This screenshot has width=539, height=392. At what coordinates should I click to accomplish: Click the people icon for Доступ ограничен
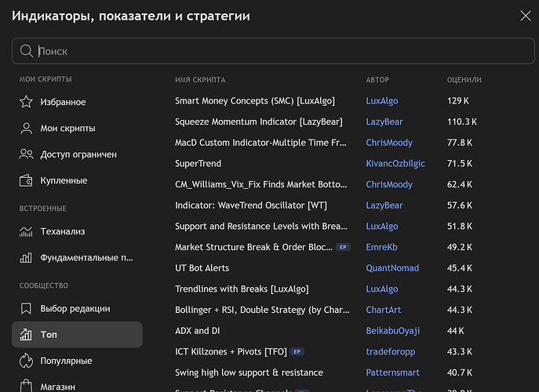tap(26, 154)
